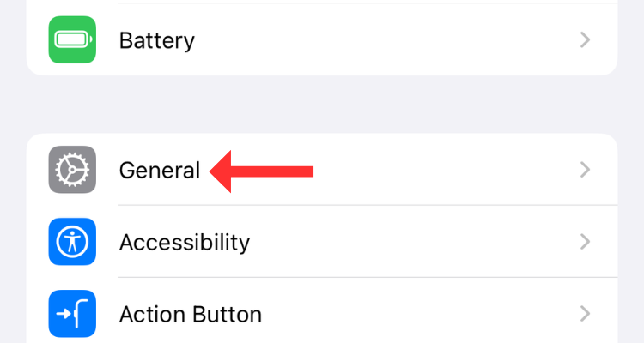644x343 pixels.
Task: Open the Action Button label text
Action: coord(190,314)
